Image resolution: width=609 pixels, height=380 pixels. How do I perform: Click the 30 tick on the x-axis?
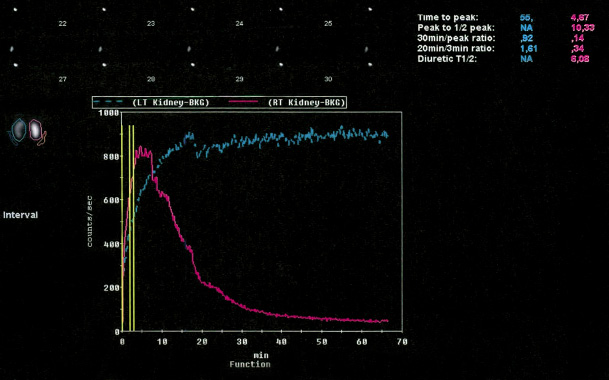(x=242, y=342)
